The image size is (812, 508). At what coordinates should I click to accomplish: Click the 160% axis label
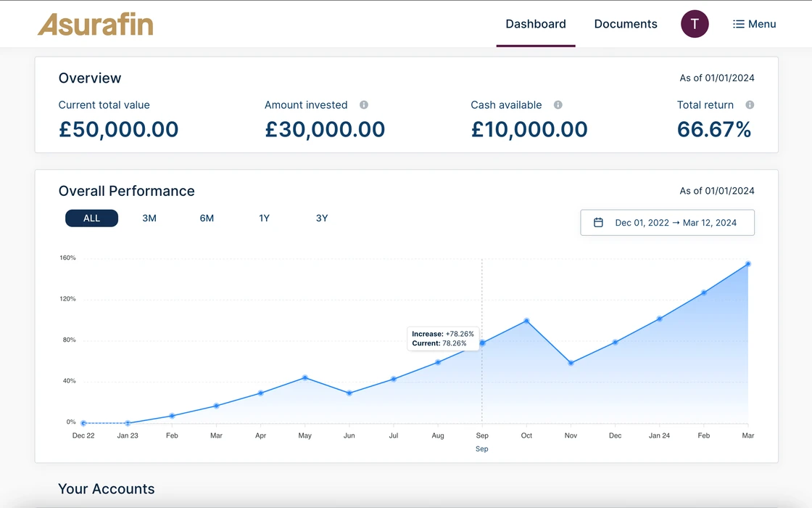pyautogui.click(x=68, y=258)
